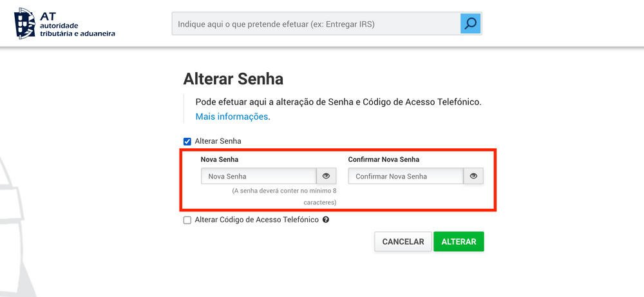This screenshot has width=644, height=297.
Task: Show password with Nova Senha eye icon
Action: (326, 176)
